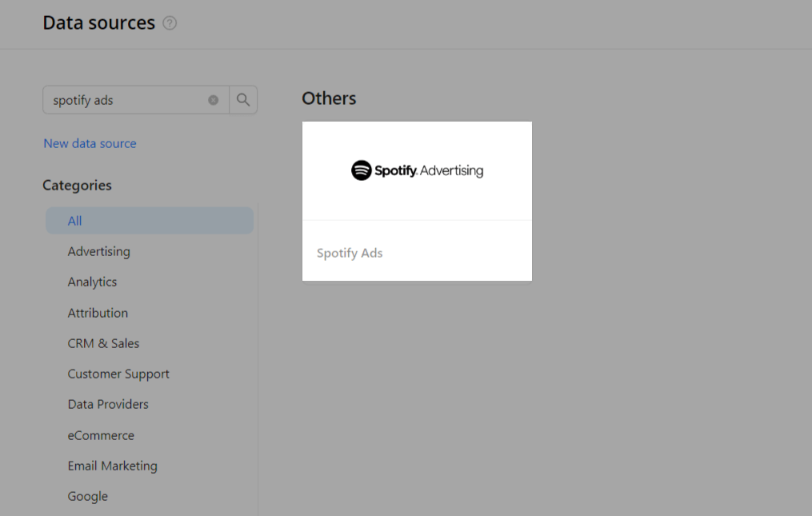Open the Data sources help icon
812x516 pixels.
point(170,23)
